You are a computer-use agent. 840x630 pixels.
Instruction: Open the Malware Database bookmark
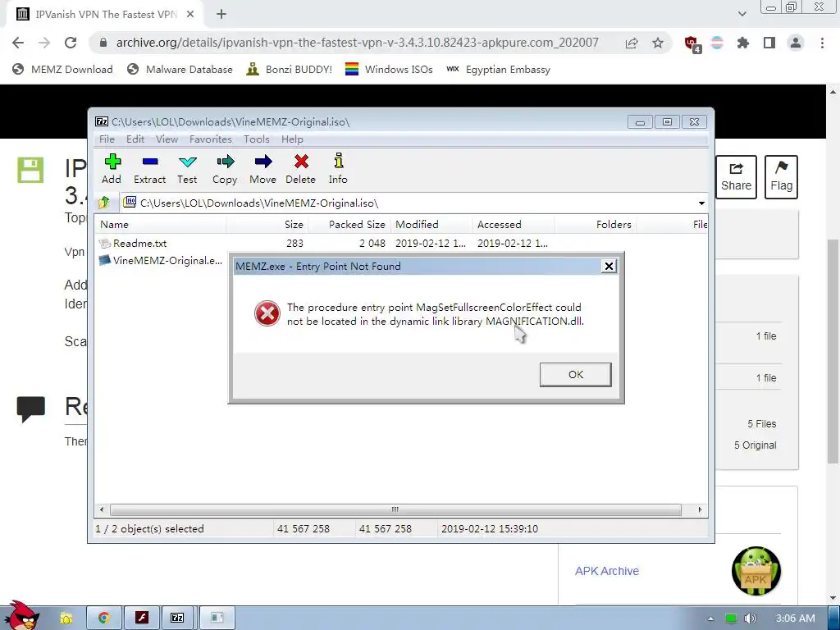pos(180,69)
